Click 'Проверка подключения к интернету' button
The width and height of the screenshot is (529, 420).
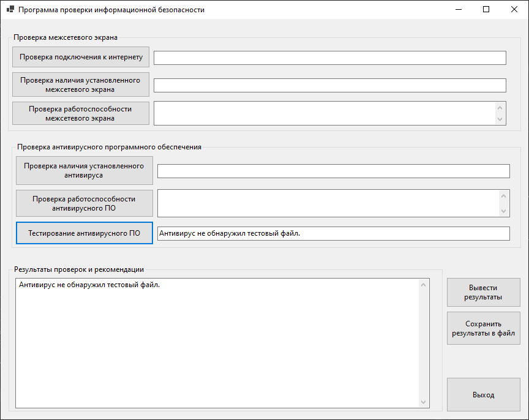[x=81, y=57]
